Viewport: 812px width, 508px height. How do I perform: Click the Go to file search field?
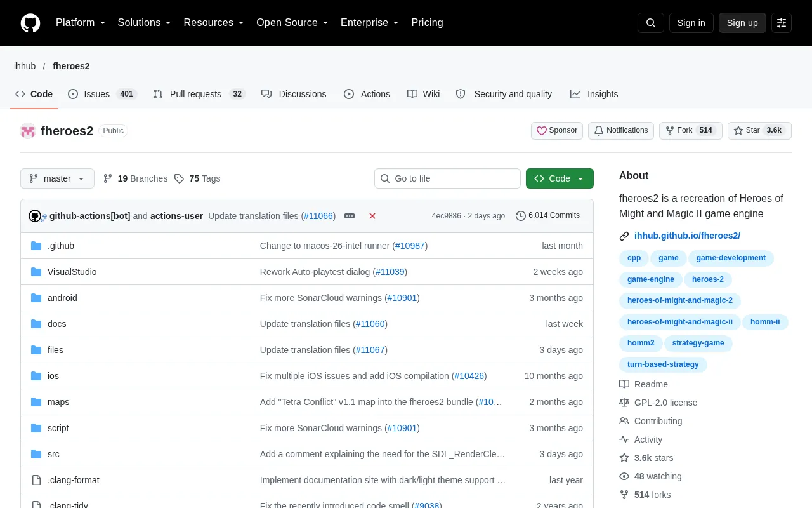tap(447, 178)
